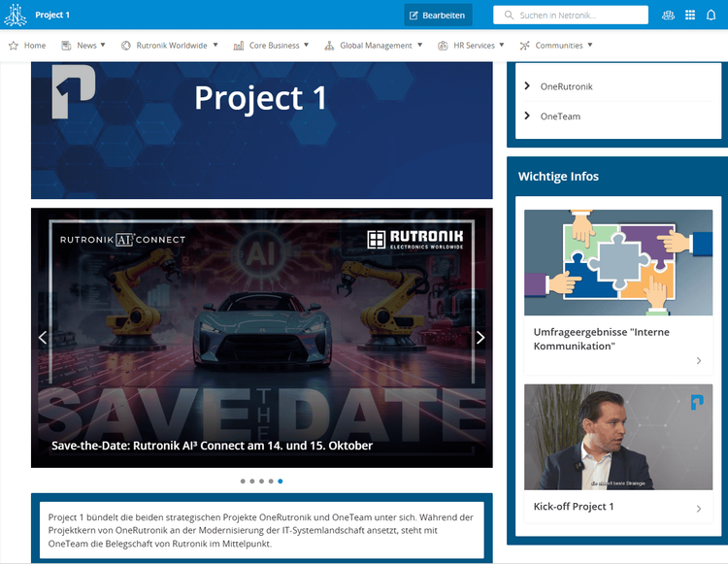The height and width of the screenshot is (564, 728).
Task: Open the app launcher grid icon
Action: coord(690,15)
